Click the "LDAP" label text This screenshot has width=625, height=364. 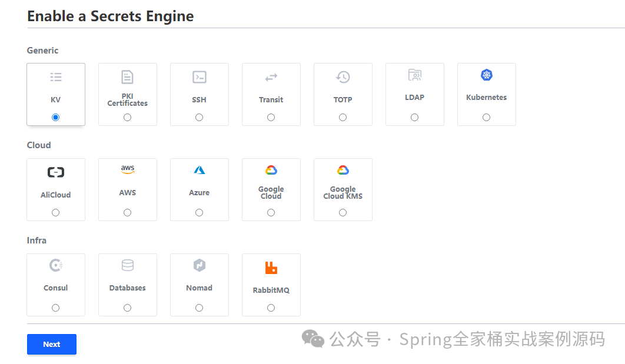(x=414, y=97)
